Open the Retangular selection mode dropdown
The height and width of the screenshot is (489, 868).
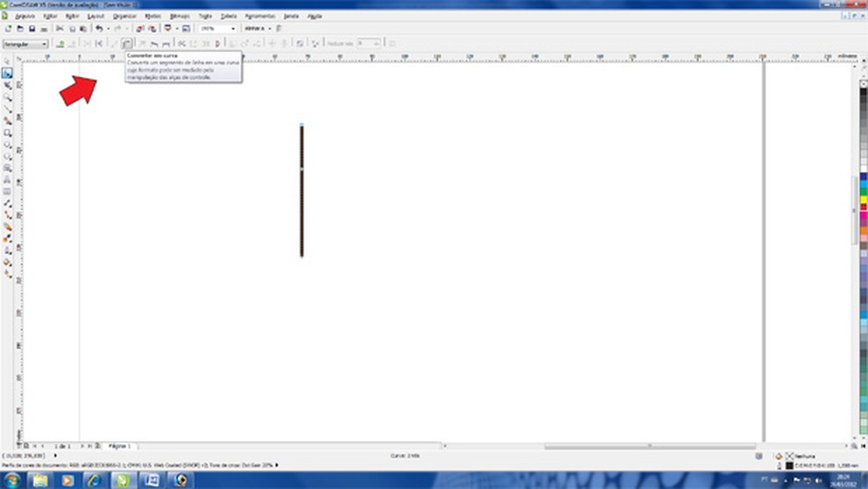[26, 44]
